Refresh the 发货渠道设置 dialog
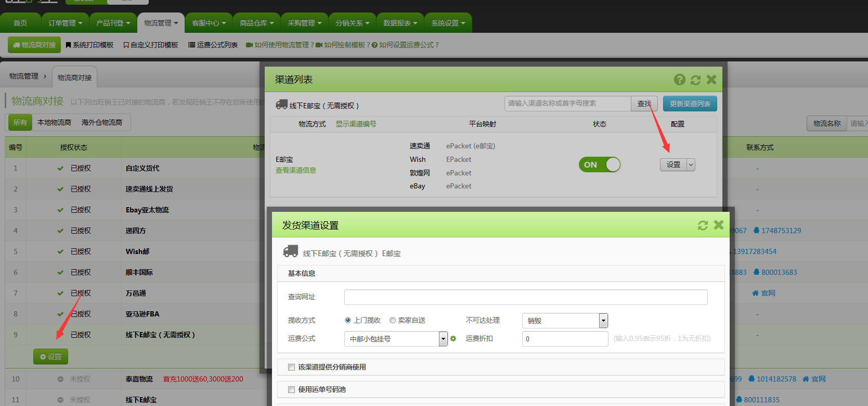Image resolution: width=868 pixels, height=406 pixels. pos(703,225)
